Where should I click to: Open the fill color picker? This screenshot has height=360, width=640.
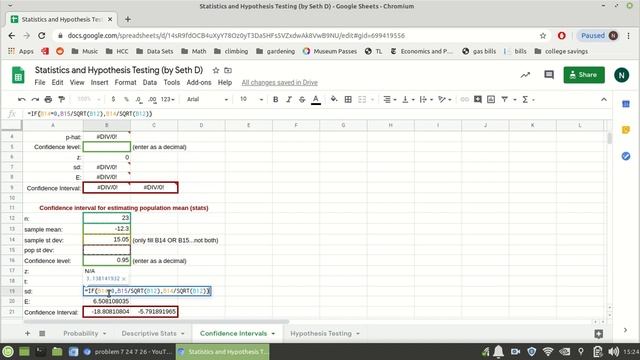[334, 99]
